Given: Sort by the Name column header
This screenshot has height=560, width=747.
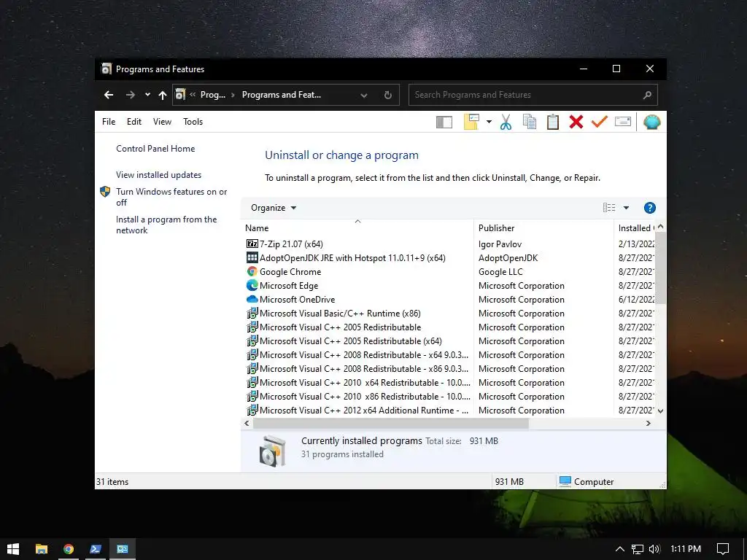Looking at the screenshot, I should 357,228.
